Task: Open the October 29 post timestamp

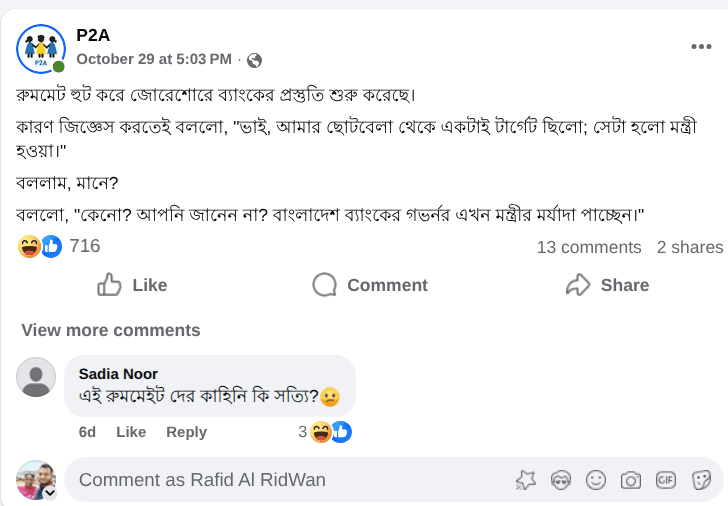Action: (x=154, y=59)
